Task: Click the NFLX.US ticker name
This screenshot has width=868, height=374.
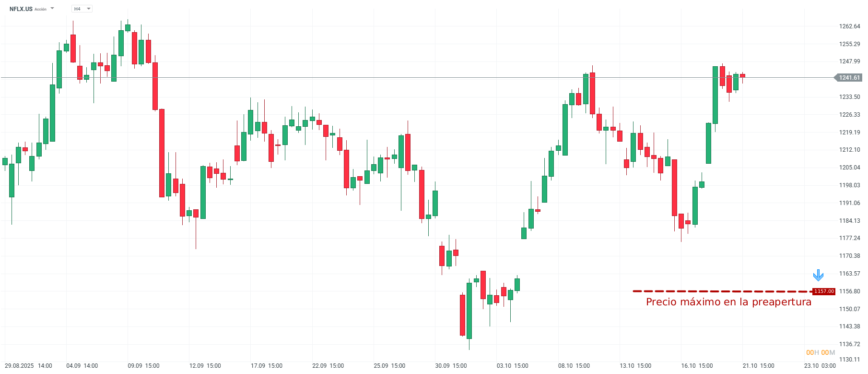Action: 21,9
